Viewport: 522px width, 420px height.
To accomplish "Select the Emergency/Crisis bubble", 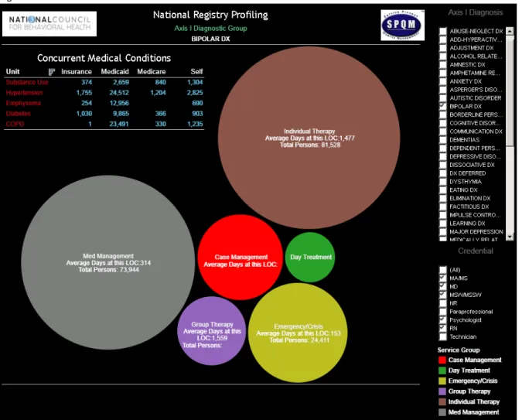I will coord(298,333).
